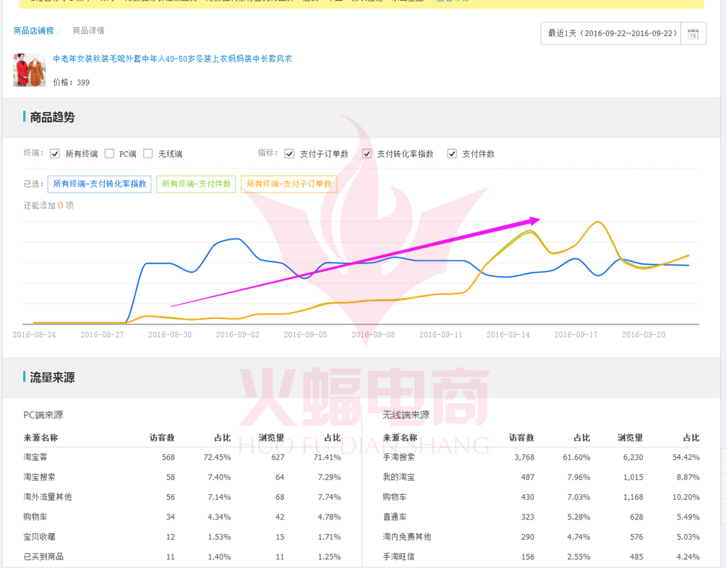This screenshot has height=568, width=728.
Task: Click the 访客数 column header under PC端来源
Action: pos(162,438)
